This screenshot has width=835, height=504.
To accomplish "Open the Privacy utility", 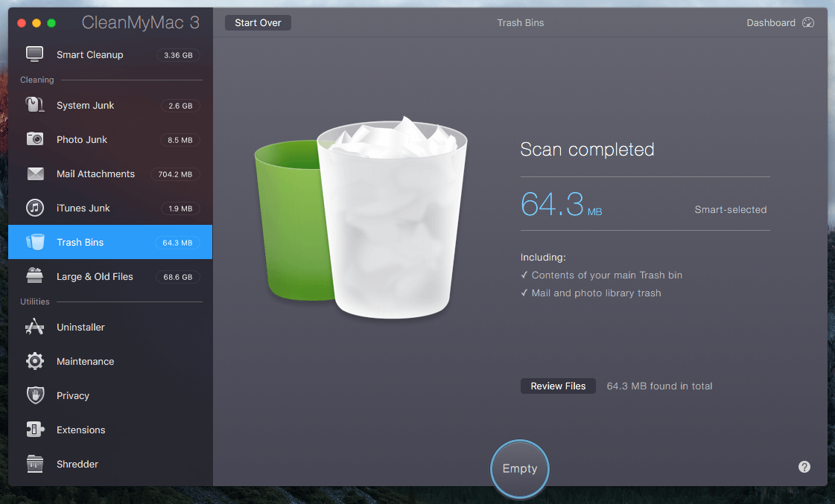I will [x=110, y=396].
